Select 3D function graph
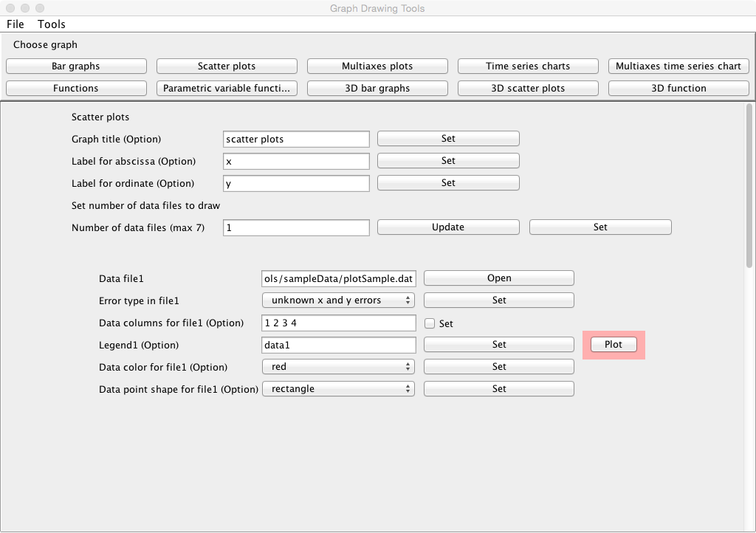 click(x=678, y=88)
